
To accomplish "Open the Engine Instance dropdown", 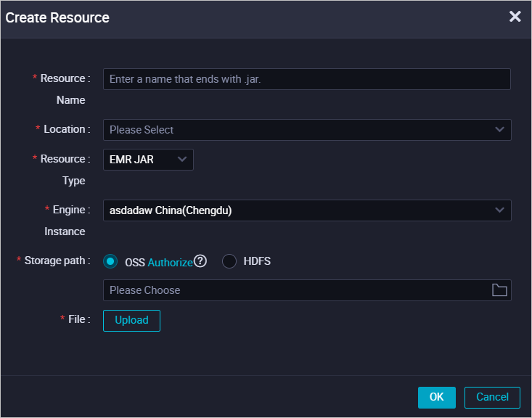I will click(x=307, y=210).
